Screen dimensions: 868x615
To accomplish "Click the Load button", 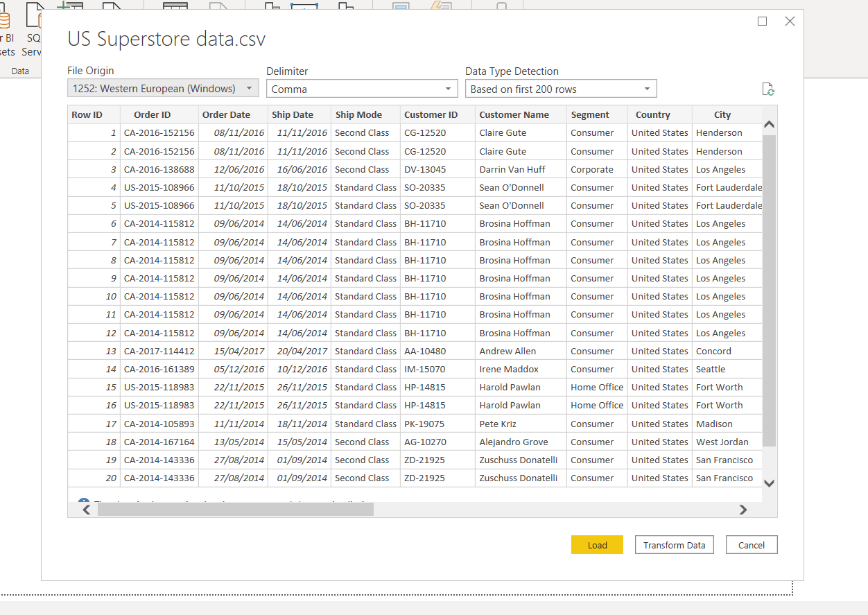I will pyautogui.click(x=597, y=545).
